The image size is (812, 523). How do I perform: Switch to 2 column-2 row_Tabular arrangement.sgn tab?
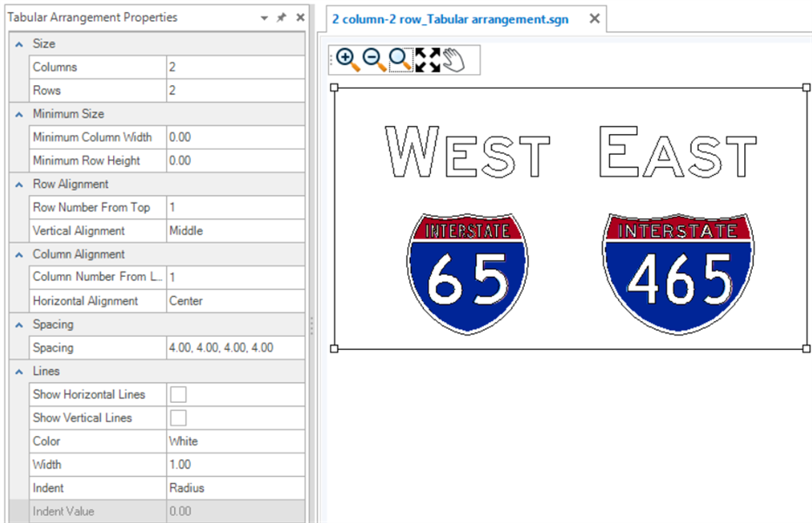pyautogui.click(x=450, y=19)
